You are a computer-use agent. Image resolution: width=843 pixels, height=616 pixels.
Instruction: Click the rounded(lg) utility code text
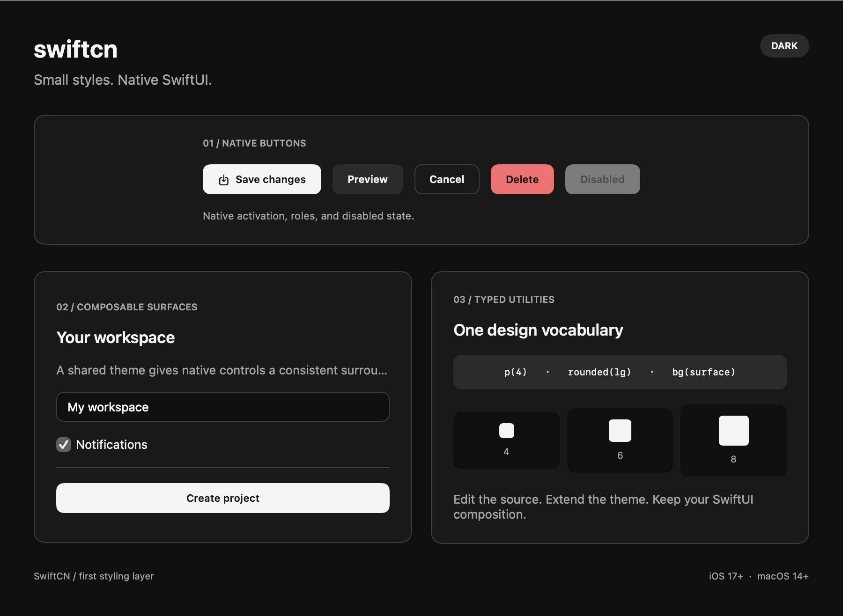599,372
